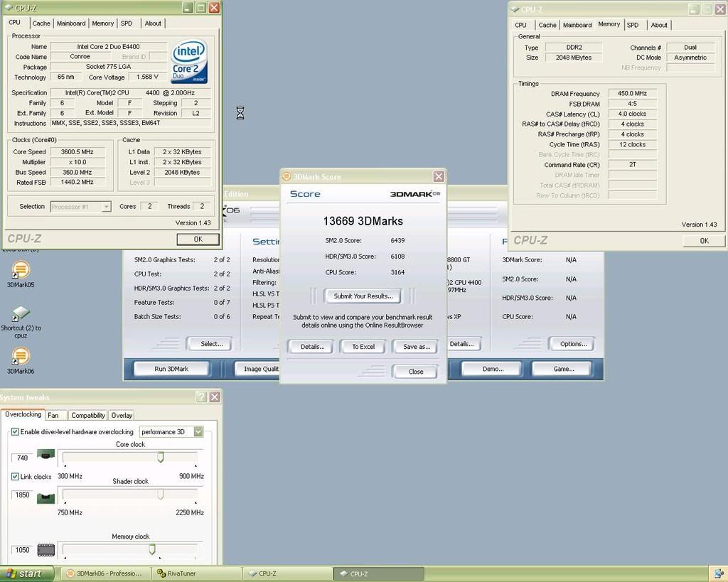Select the CPU tab in right CPU-Z
The width and height of the screenshot is (728, 582).
point(521,25)
